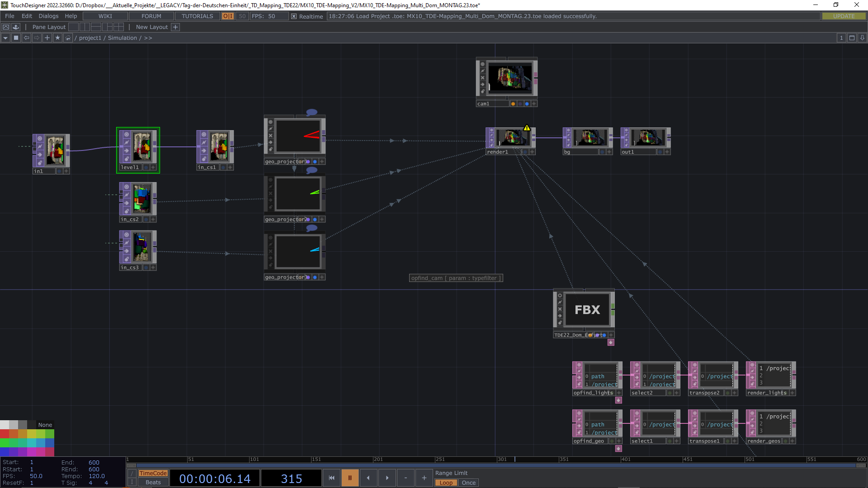868x488 pixels.
Task: Choose the left/right split pane layout icon
Action: click(85, 27)
